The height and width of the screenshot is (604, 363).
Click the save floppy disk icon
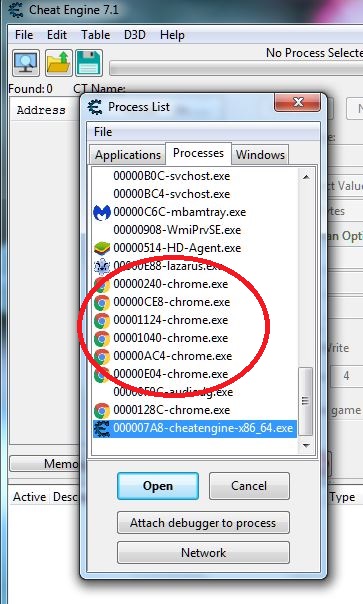coord(89,62)
